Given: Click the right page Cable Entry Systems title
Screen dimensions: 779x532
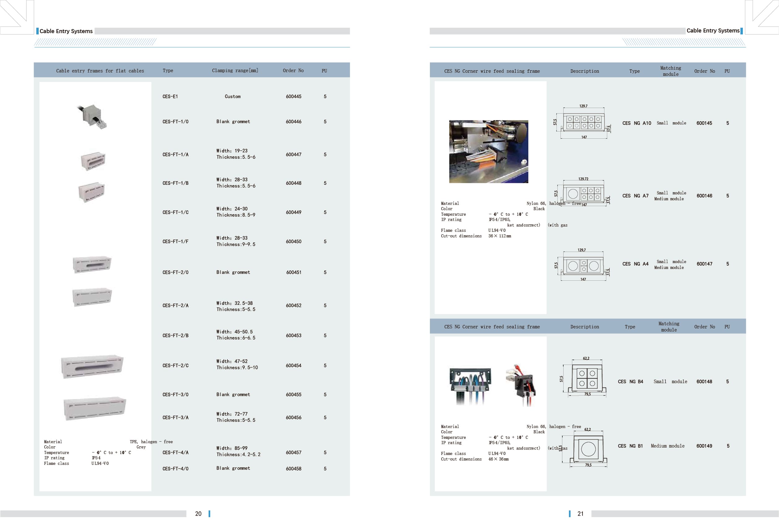Looking at the screenshot, I should pos(713,31).
